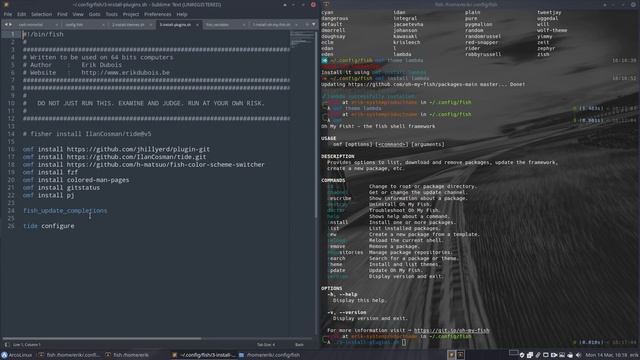Switch to first fish terminal taskbar entry
The width and height of the screenshot is (640, 360).
coord(69,355)
